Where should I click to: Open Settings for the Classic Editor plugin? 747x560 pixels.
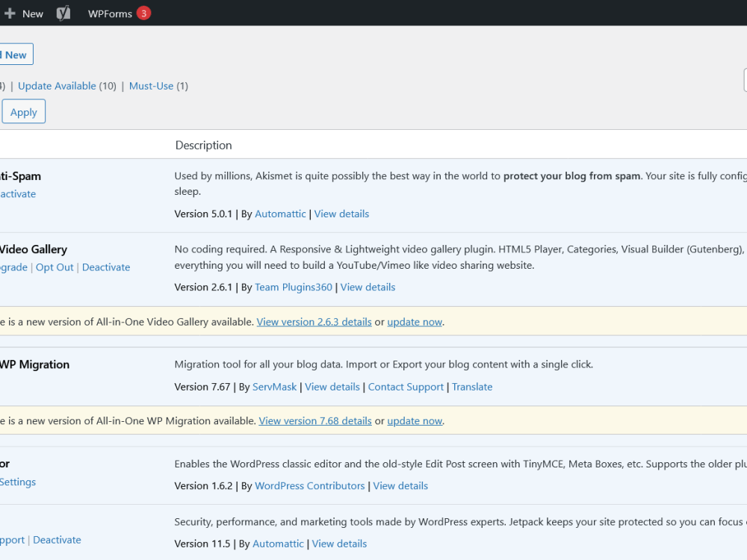(18, 482)
